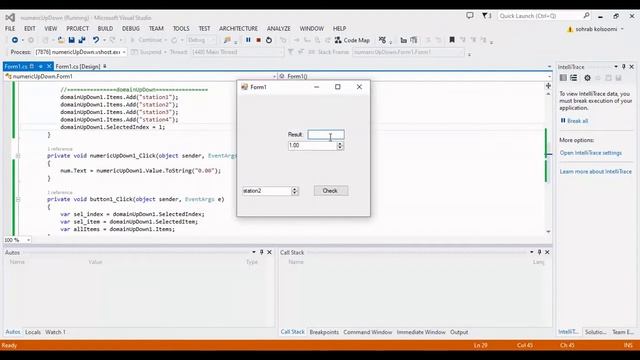The width and height of the screenshot is (640, 360).
Task: Click the Find in Files toolbar icon
Action: tap(227, 40)
